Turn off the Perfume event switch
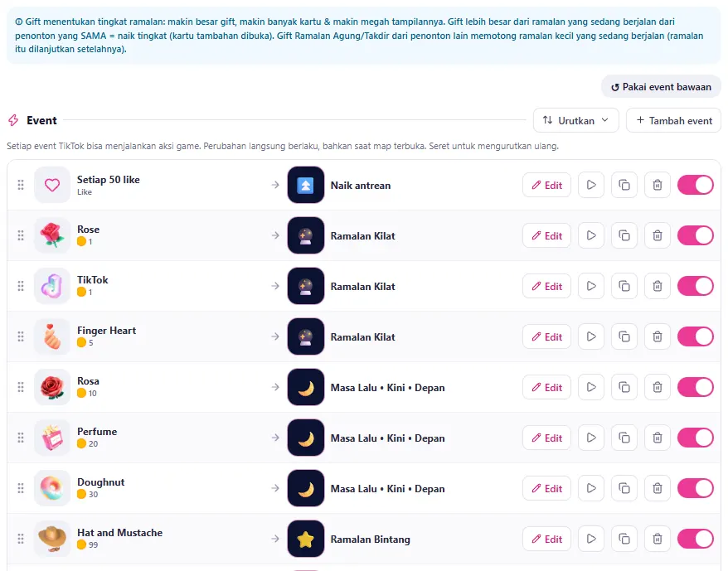Screen dimensions: 728x571 [695, 438]
